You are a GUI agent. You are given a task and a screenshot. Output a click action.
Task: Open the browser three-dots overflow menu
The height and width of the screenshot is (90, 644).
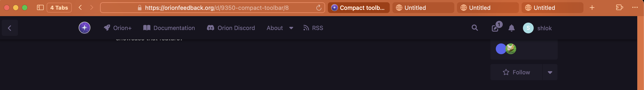click(x=635, y=8)
